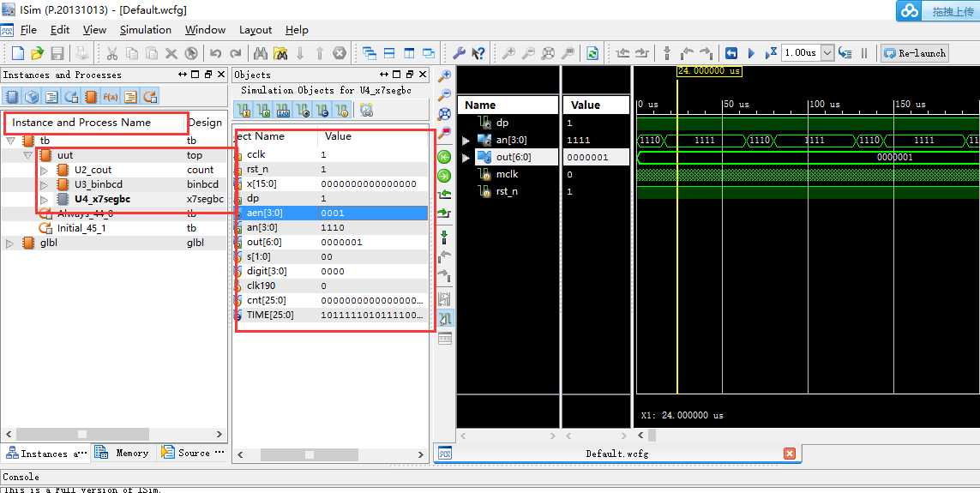
Task: Click the wrench Preferences icon
Action: (x=459, y=53)
